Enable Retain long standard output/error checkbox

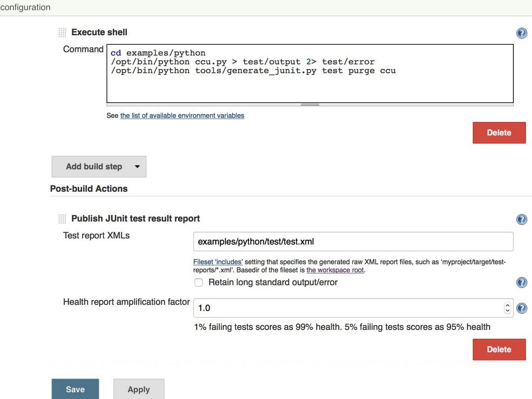(198, 283)
